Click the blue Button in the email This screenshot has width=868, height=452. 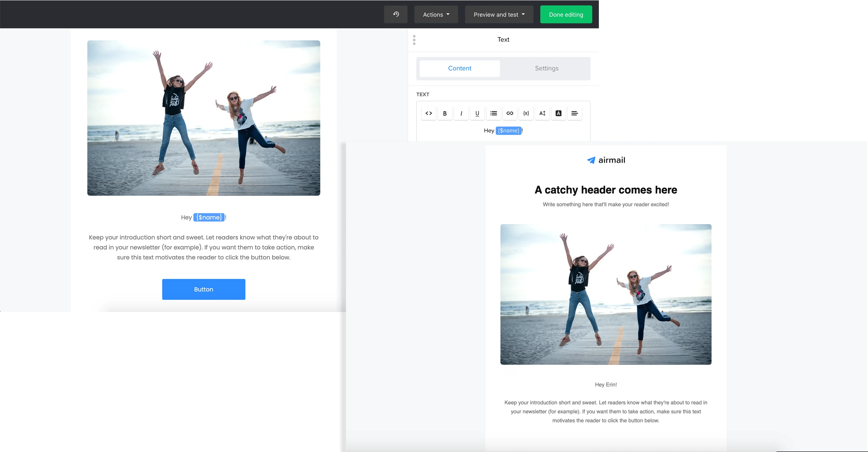(203, 289)
